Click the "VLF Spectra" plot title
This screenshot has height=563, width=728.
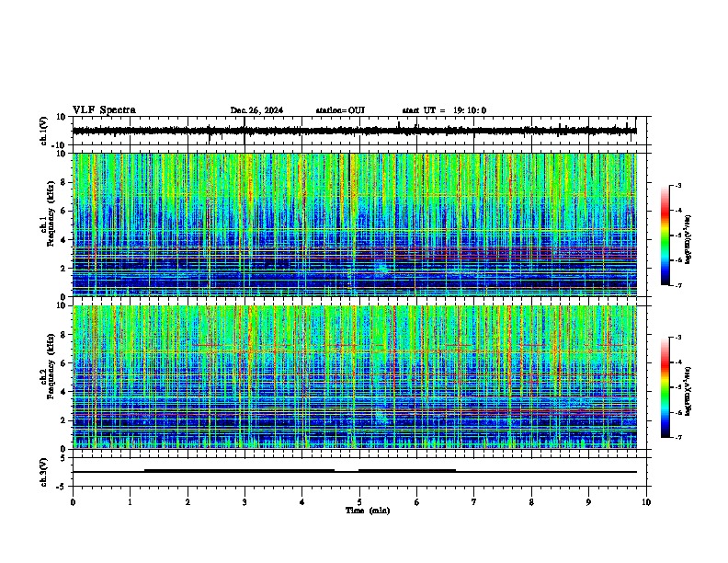tap(104, 110)
